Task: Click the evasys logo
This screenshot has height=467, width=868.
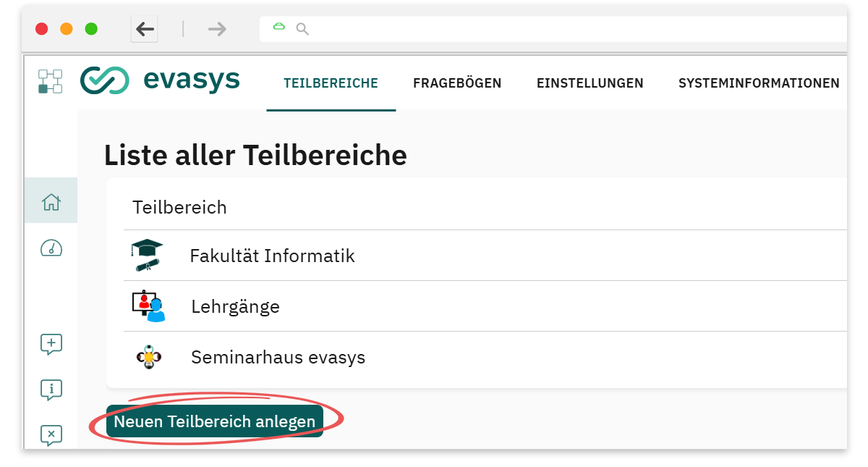Action: tap(159, 80)
